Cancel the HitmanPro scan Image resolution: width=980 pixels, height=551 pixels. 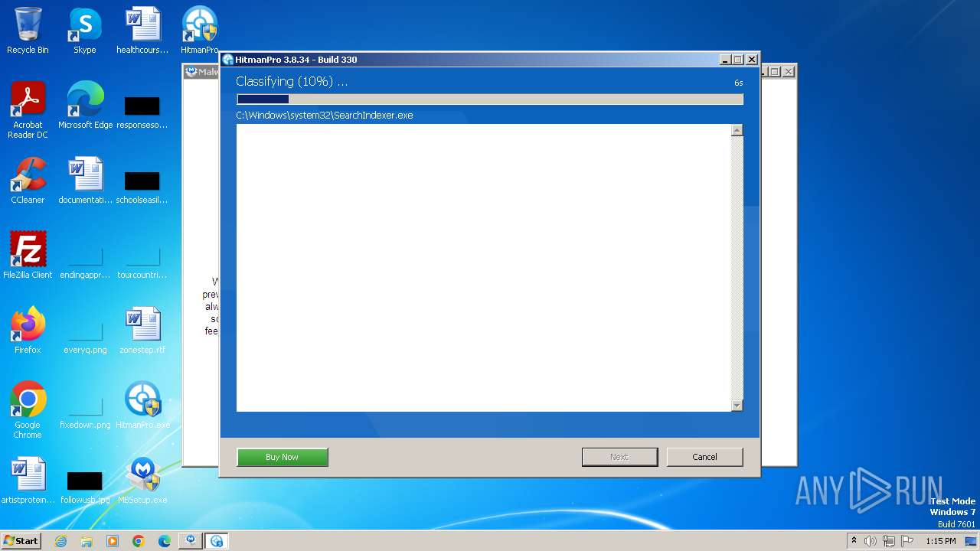[x=704, y=457]
